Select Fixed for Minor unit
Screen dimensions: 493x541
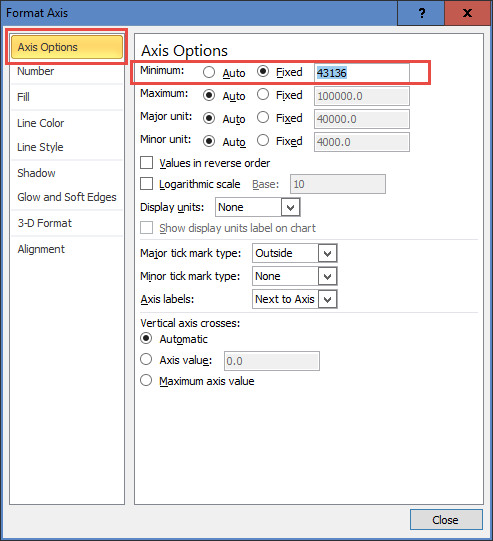tap(263, 141)
